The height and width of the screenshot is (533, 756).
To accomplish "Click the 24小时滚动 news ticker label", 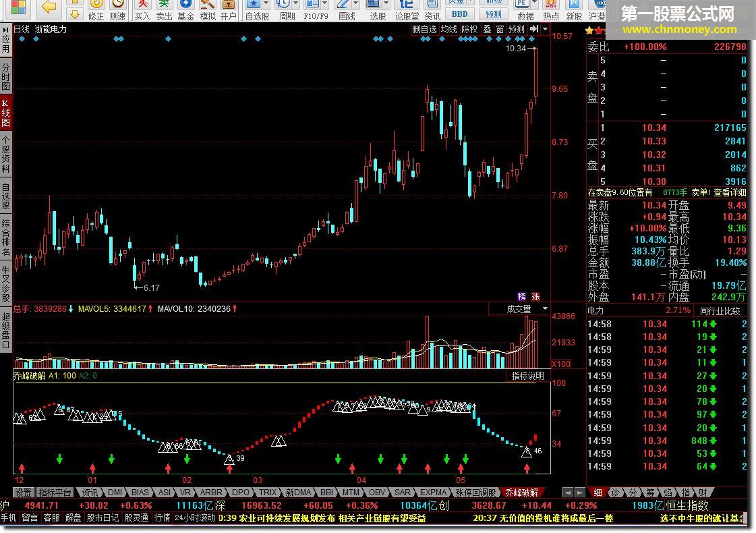I will tap(195, 518).
